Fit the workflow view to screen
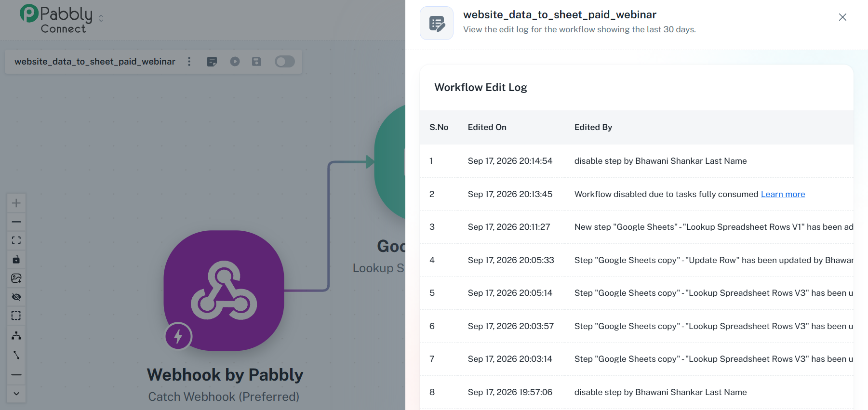The image size is (868, 410). 16,240
